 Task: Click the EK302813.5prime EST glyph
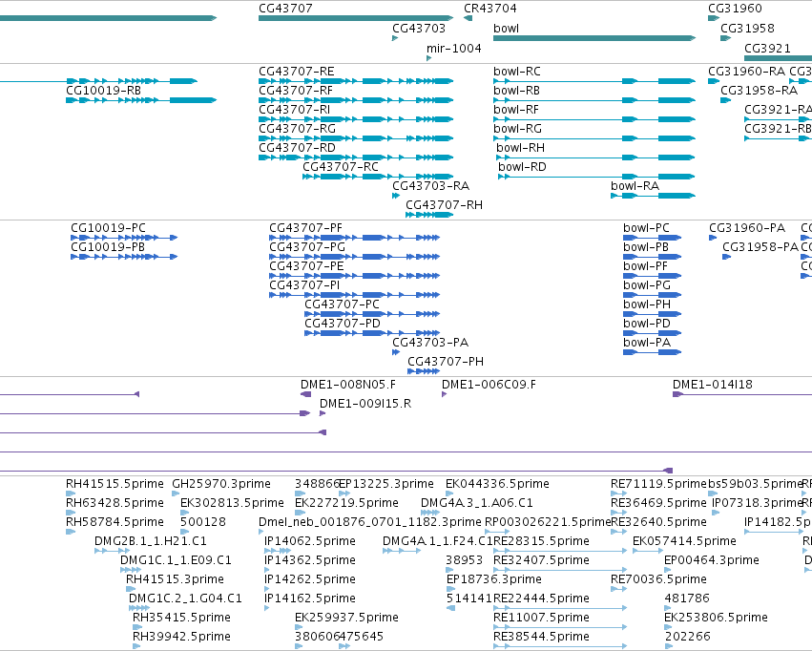[184, 514]
